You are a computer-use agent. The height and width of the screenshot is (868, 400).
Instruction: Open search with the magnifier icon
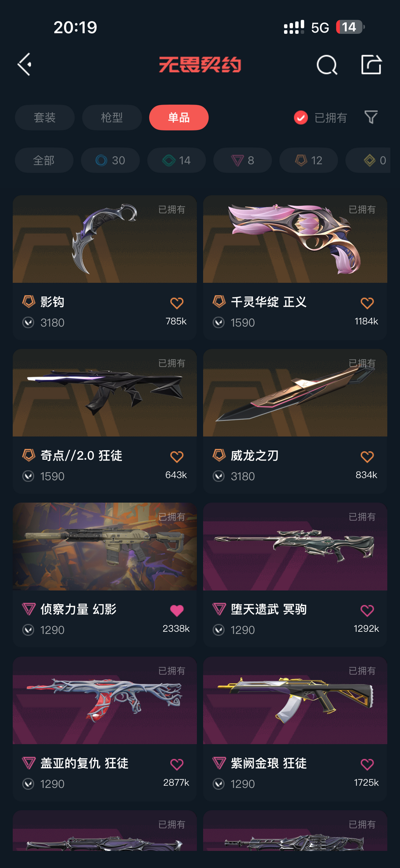327,65
